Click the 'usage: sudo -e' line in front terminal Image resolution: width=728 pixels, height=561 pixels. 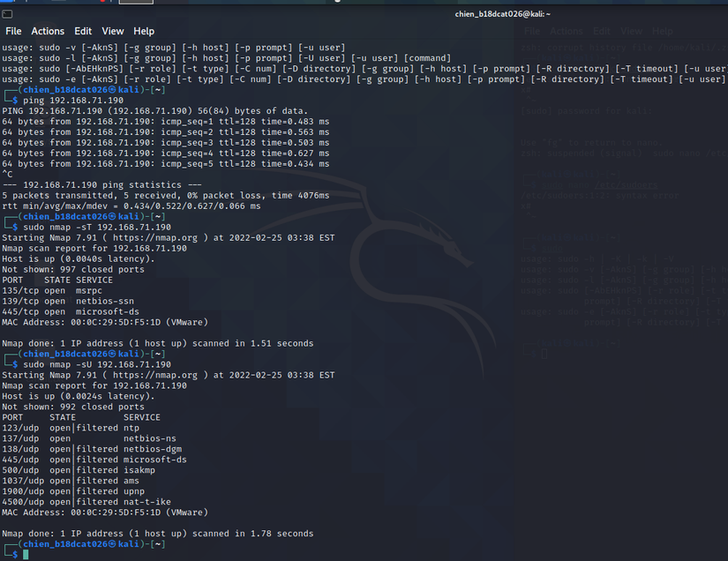364,79
